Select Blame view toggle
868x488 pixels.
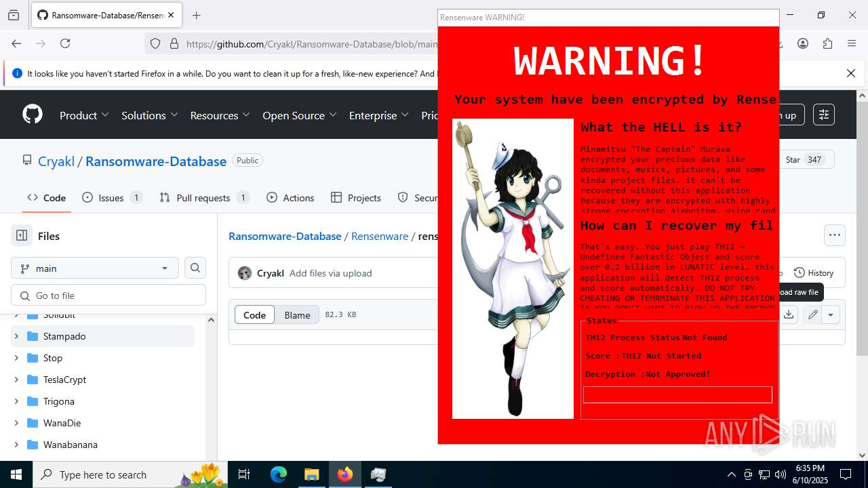(297, 314)
